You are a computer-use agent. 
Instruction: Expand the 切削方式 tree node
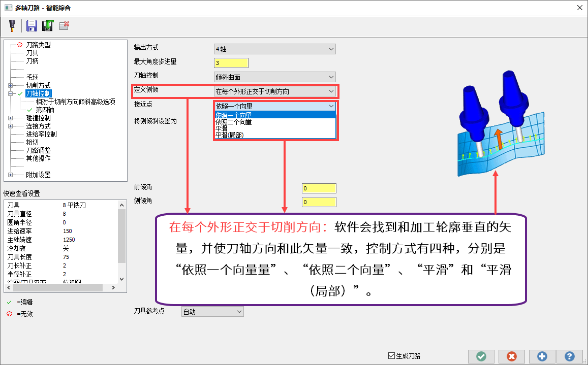[x=11, y=85]
